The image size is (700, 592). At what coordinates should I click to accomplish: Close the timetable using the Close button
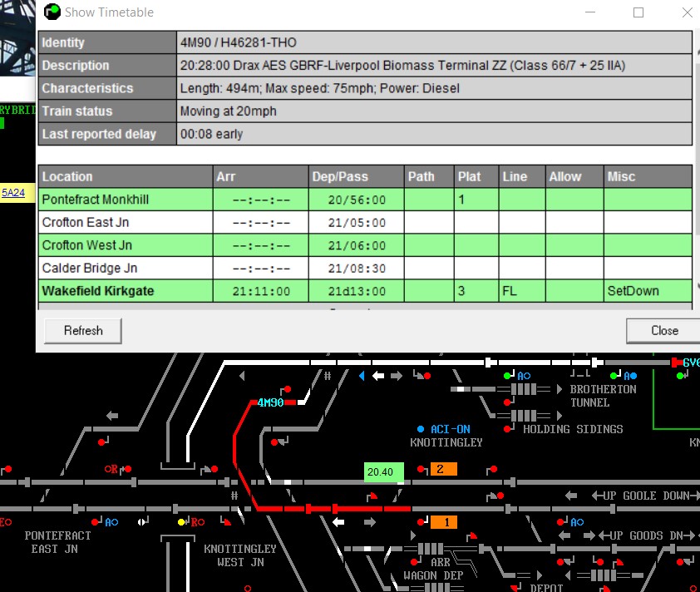[x=664, y=331]
